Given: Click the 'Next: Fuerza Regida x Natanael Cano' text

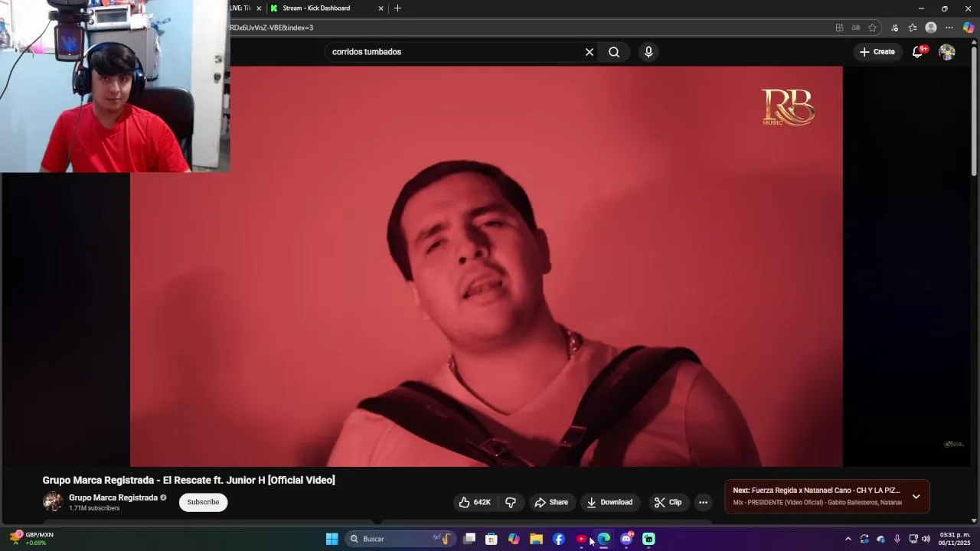Looking at the screenshot, I should (x=816, y=491).
